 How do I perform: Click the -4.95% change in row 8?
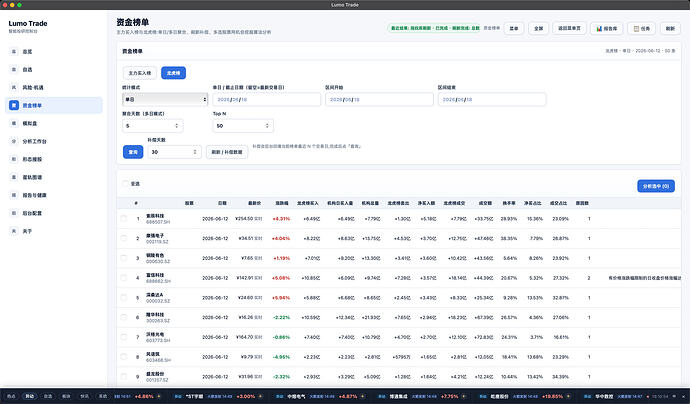click(x=281, y=357)
